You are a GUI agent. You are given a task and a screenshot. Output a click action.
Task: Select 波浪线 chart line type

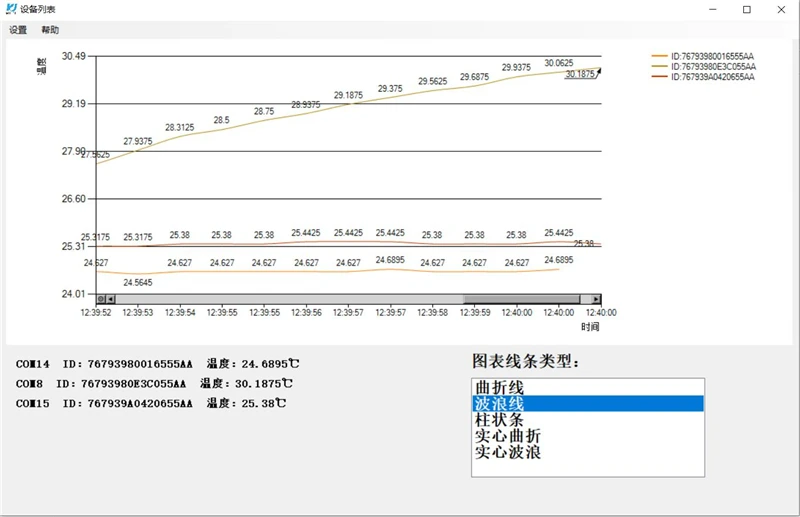point(588,404)
